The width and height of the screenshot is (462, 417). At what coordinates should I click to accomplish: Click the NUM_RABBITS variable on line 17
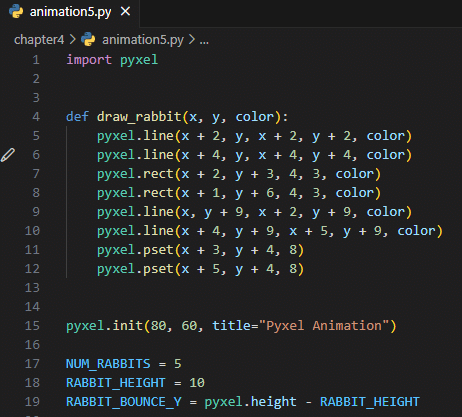pyautogui.click(x=108, y=364)
